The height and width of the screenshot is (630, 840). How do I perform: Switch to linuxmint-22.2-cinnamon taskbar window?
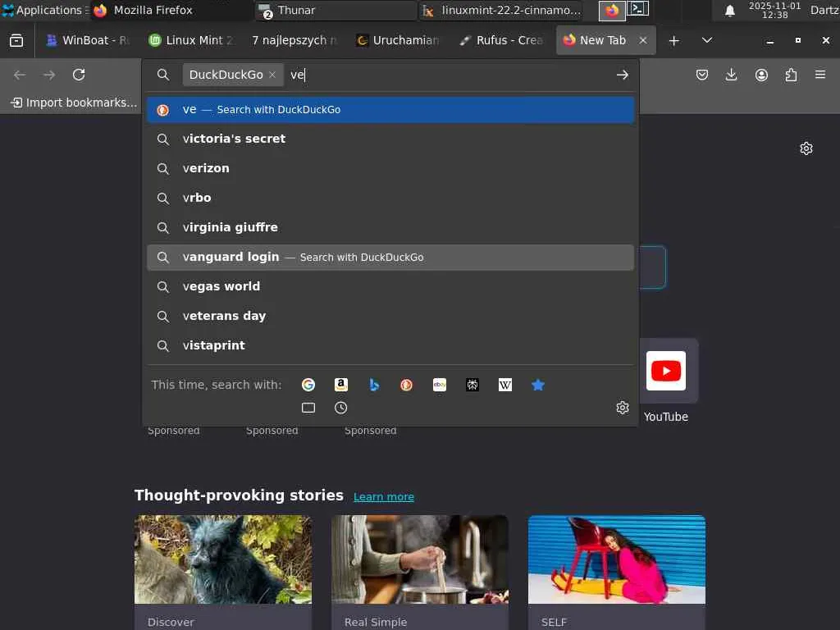pos(501,10)
